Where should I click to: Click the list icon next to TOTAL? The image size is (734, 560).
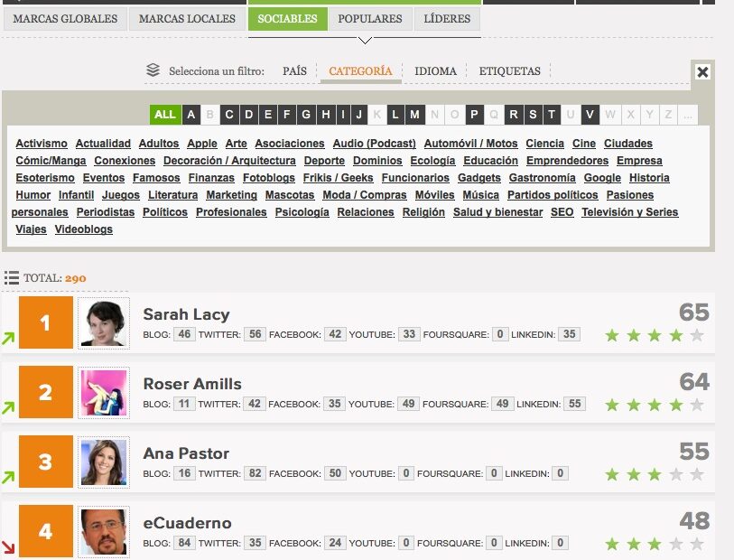[x=12, y=277]
